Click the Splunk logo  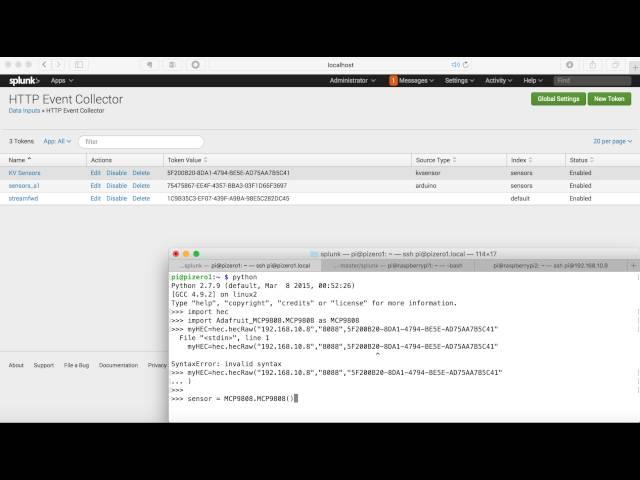[x=24, y=80]
